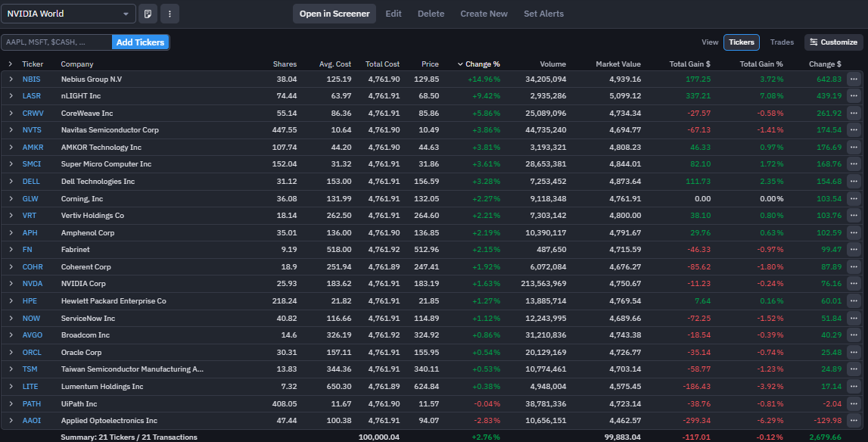Select Set Alerts in the top bar
This screenshot has width=868, height=442.
(x=543, y=14)
